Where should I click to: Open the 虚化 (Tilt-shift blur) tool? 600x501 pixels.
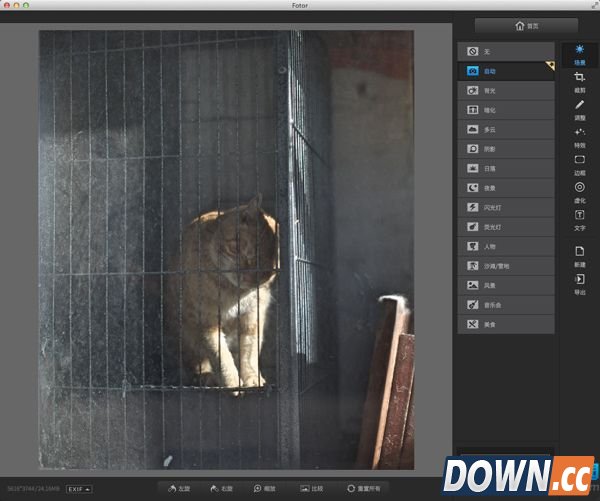[x=580, y=191]
